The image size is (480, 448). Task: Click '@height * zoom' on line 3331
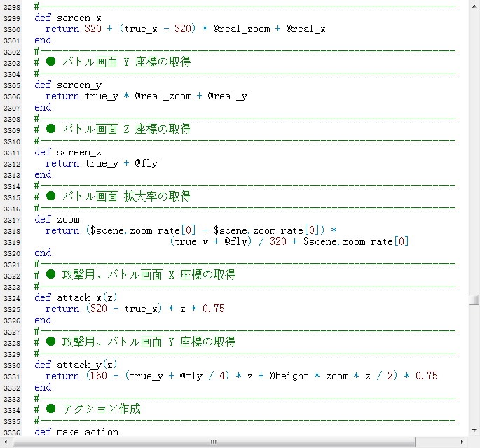pyautogui.click(x=309, y=376)
